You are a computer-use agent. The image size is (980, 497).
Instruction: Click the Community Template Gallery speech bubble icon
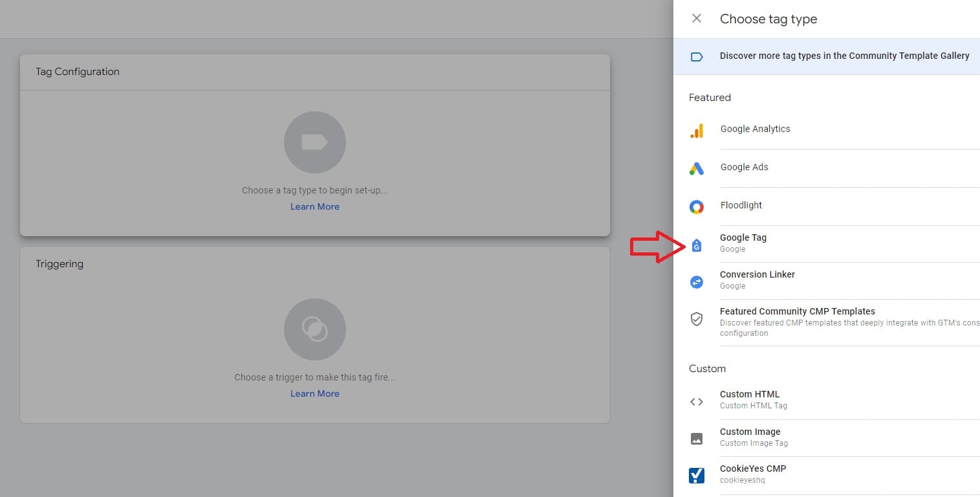[x=697, y=56]
